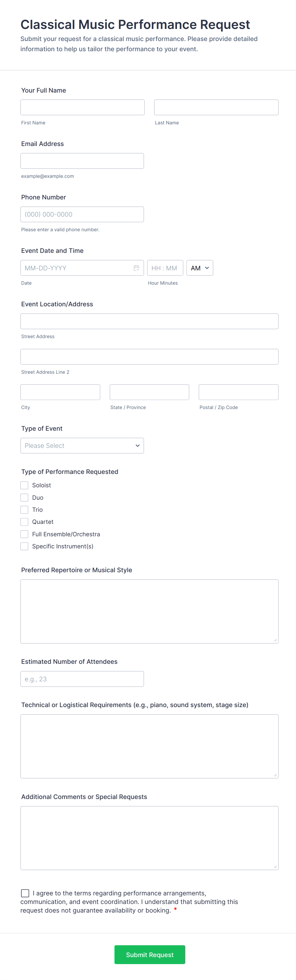
Task: Click the Last Name field
Action: pyautogui.click(x=216, y=107)
